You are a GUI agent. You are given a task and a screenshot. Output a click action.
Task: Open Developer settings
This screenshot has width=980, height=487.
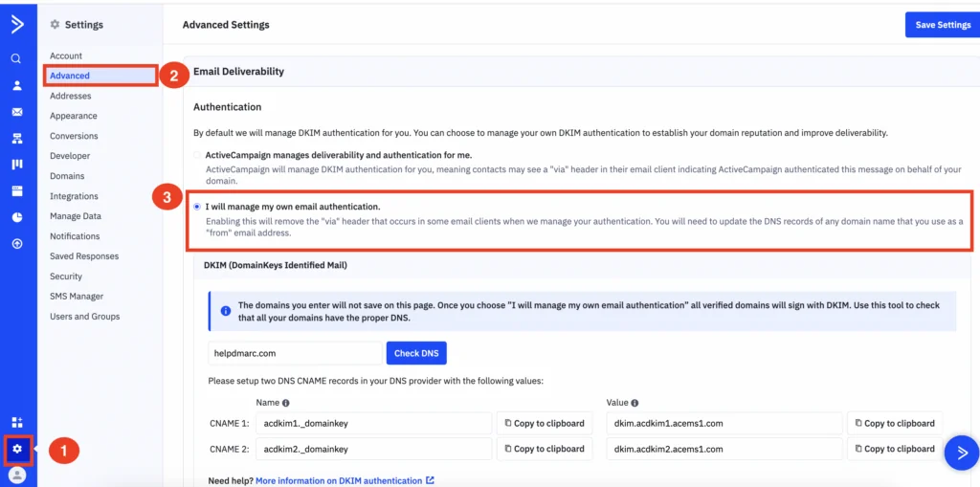pyautogui.click(x=70, y=156)
